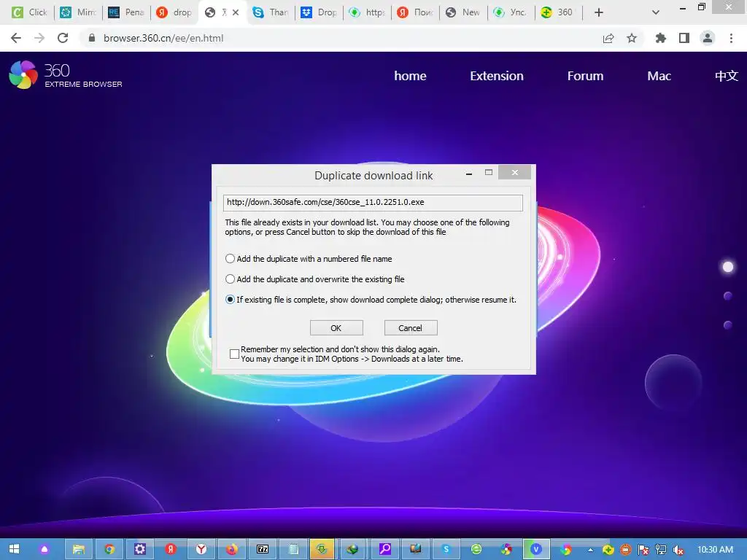Switch to the 360 tab
Image resolution: width=747 pixels, height=560 pixels.
558,12
